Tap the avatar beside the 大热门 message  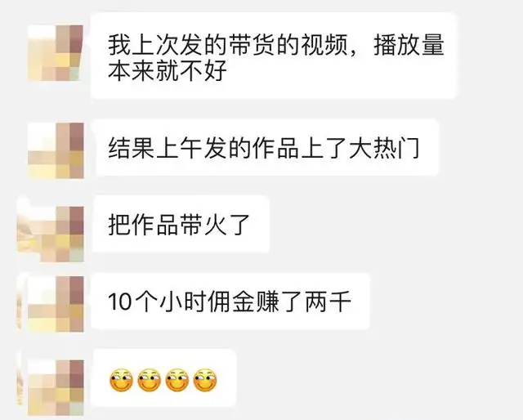pos(56,150)
